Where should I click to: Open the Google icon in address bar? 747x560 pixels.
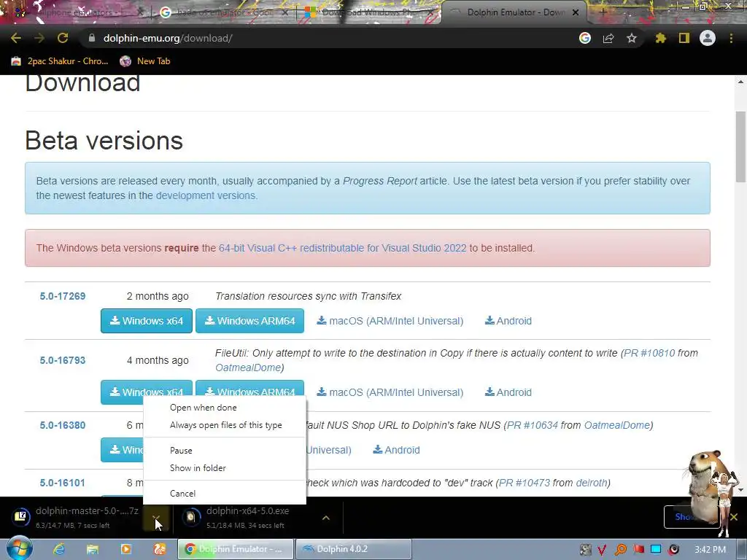pyautogui.click(x=585, y=38)
